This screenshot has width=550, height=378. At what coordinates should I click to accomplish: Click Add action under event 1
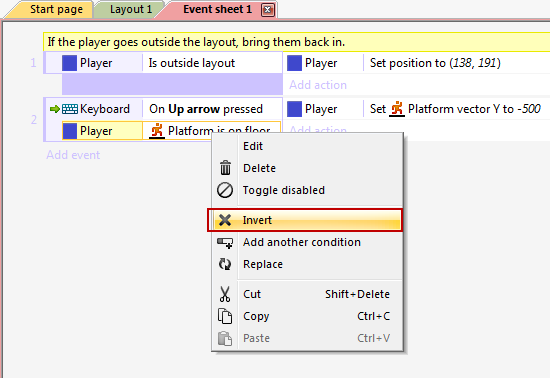click(318, 85)
